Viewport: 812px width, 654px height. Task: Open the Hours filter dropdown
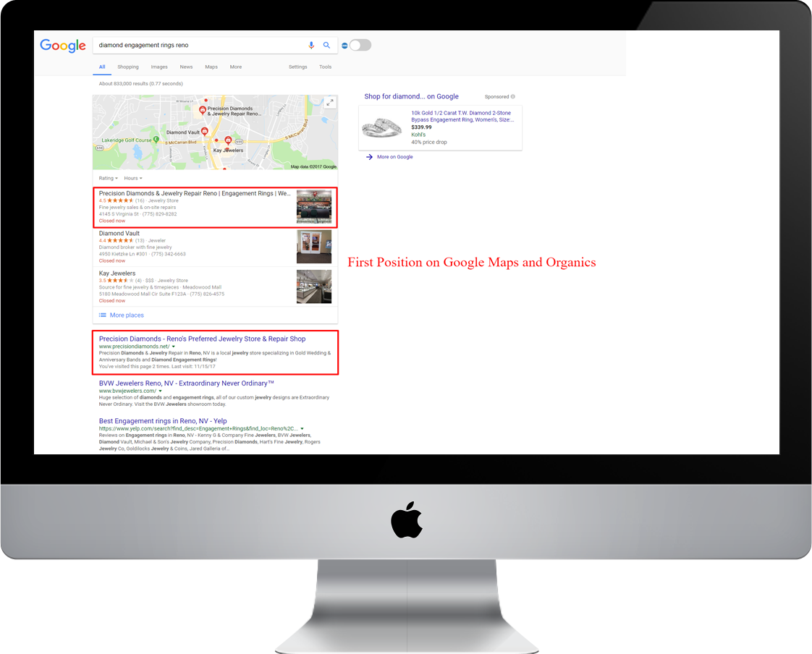[x=133, y=178]
